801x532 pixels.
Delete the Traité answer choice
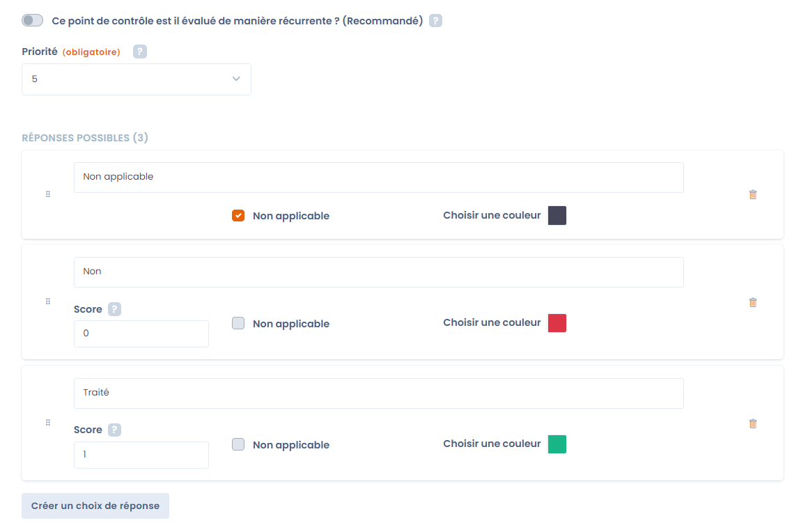point(753,423)
